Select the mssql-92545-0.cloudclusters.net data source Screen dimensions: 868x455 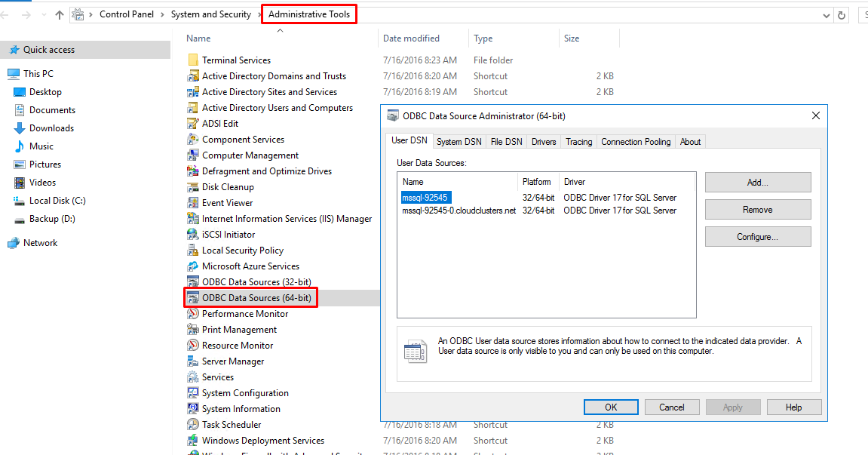tap(459, 211)
